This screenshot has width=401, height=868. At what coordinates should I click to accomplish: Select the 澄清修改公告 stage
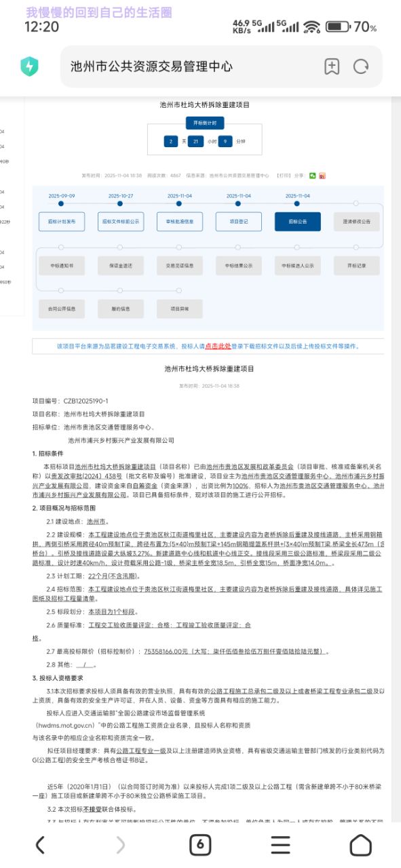pos(356,222)
